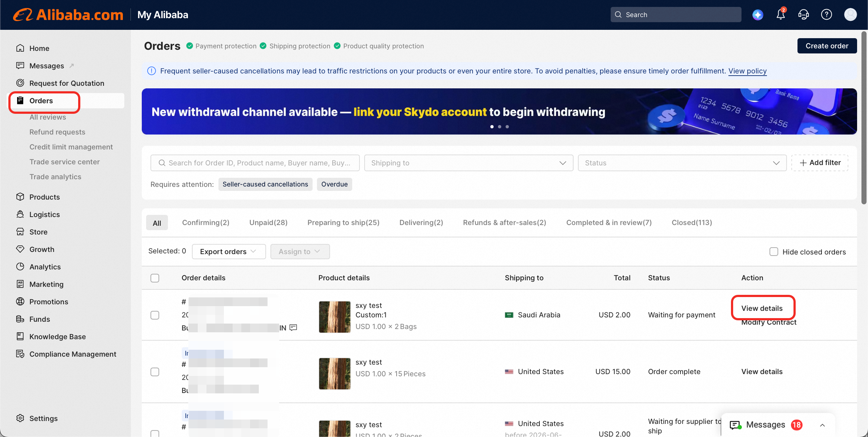Switch to the Unpaid(28) tab

pos(268,222)
